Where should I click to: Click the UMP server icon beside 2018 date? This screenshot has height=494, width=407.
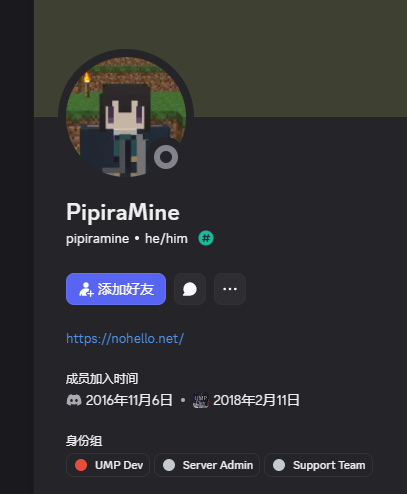201,400
